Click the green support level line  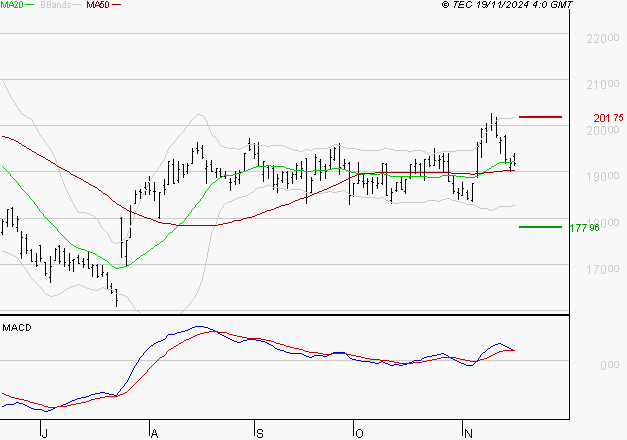540,227
